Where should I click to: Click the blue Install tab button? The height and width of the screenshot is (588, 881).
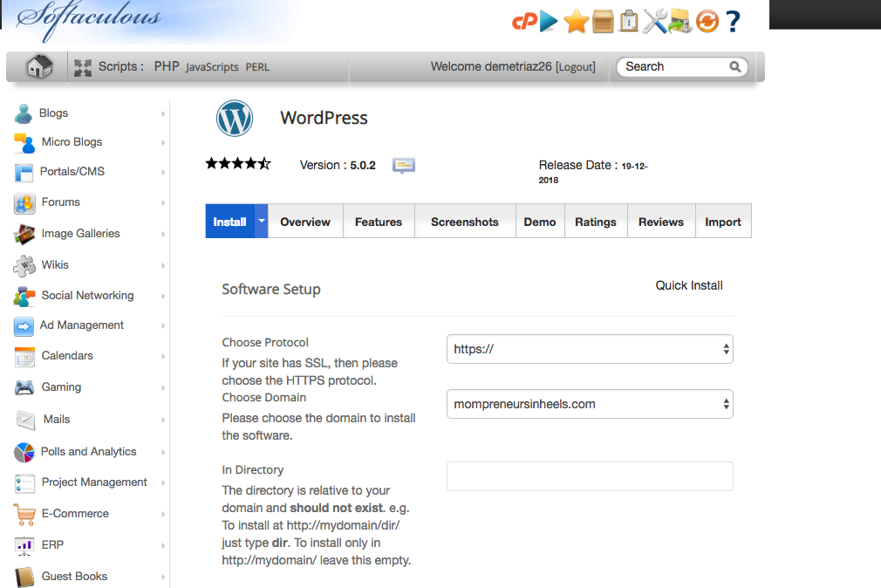pyautogui.click(x=229, y=222)
